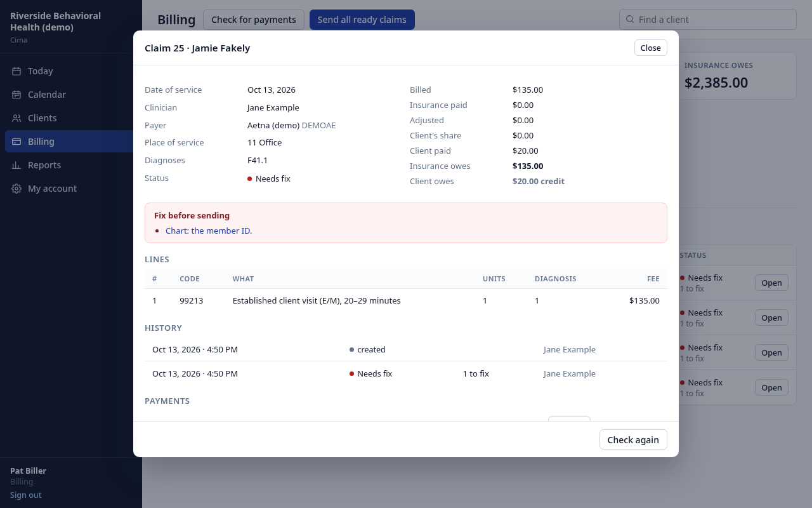Image resolution: width=812 pixels, height=508 pixels.
Task: Close the Claim 25 dialog
Action: [x=650, y=48]
